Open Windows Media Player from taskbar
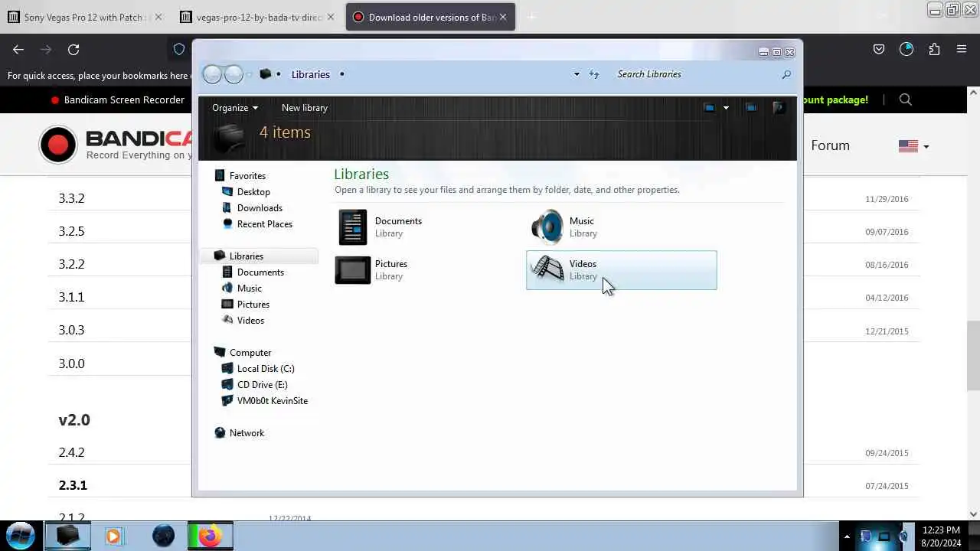980x551 pixels. [113, 536]
